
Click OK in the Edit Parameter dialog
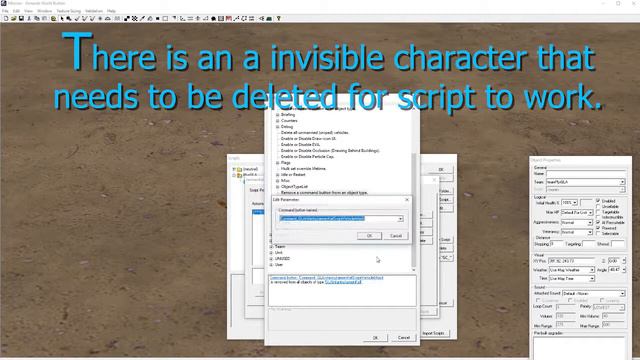click(x=369, y=236)
